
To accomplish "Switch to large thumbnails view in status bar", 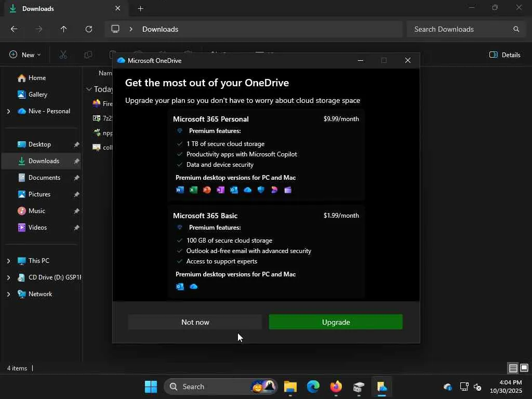I will 524,368.
